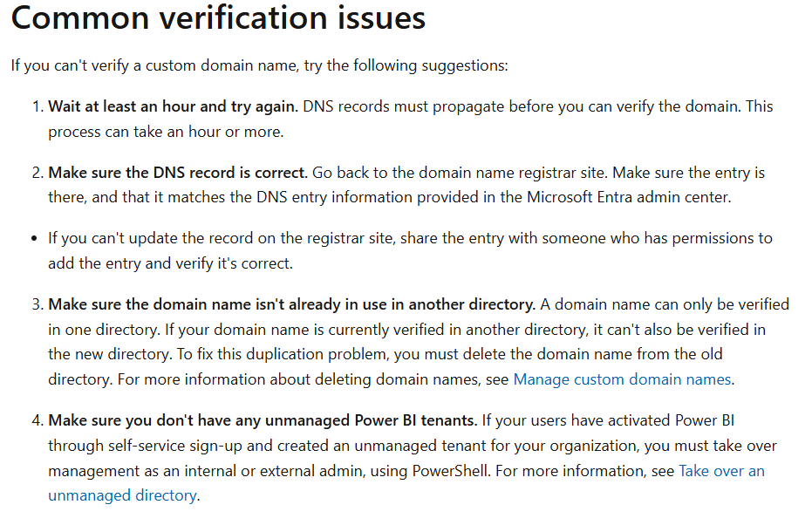Click the phrase Microsoft Entra admin center
The width and height of the screenshot is (812, 532).
coord(628,197)
